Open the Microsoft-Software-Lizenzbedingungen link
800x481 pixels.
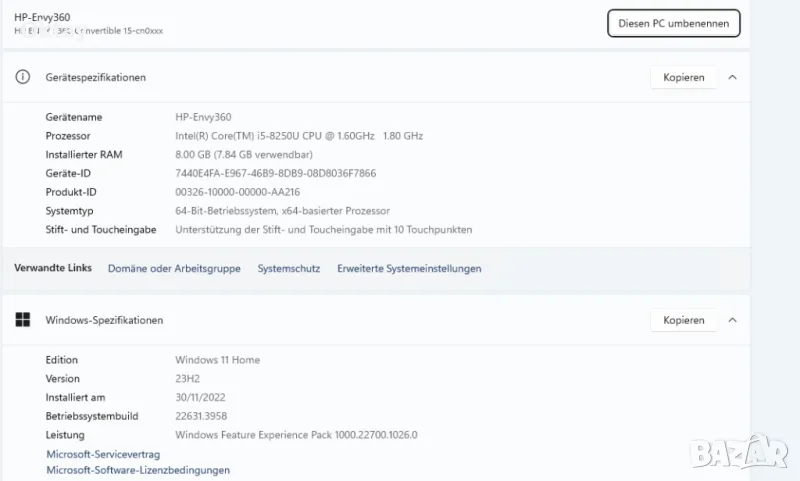click(138, 470)
